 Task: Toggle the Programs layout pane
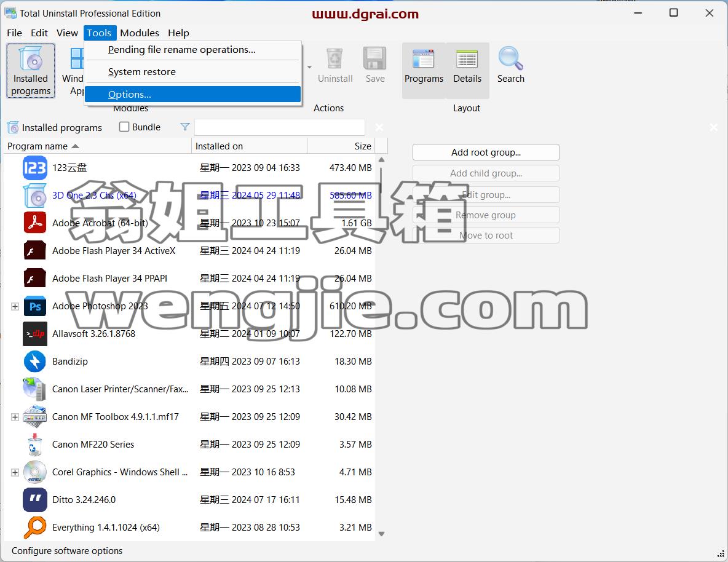click(424, 71)
